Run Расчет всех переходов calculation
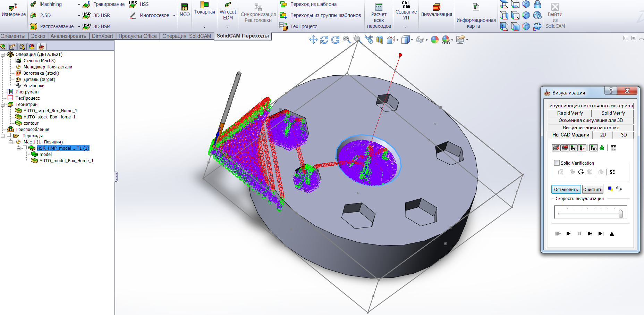 click(379, 16)
